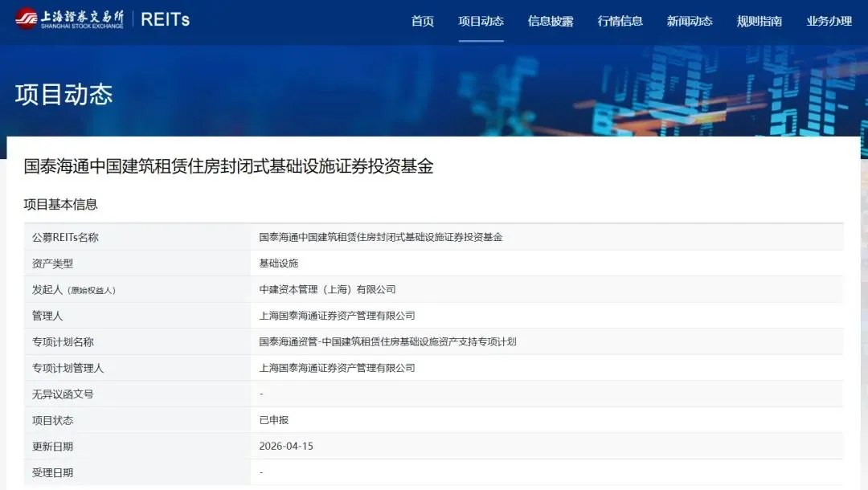Click the 公募REITs名称 row label
868x490 pixels.
[x=65, y=237]
